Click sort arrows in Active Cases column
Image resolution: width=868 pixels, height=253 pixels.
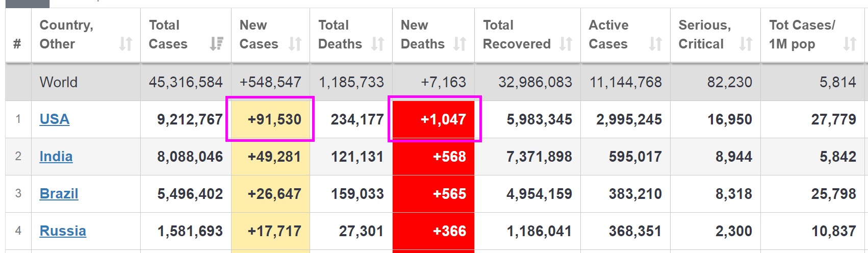click(655, 44)
